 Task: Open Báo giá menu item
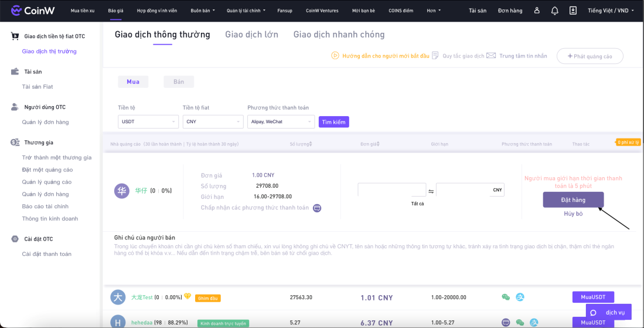point(116,11)
